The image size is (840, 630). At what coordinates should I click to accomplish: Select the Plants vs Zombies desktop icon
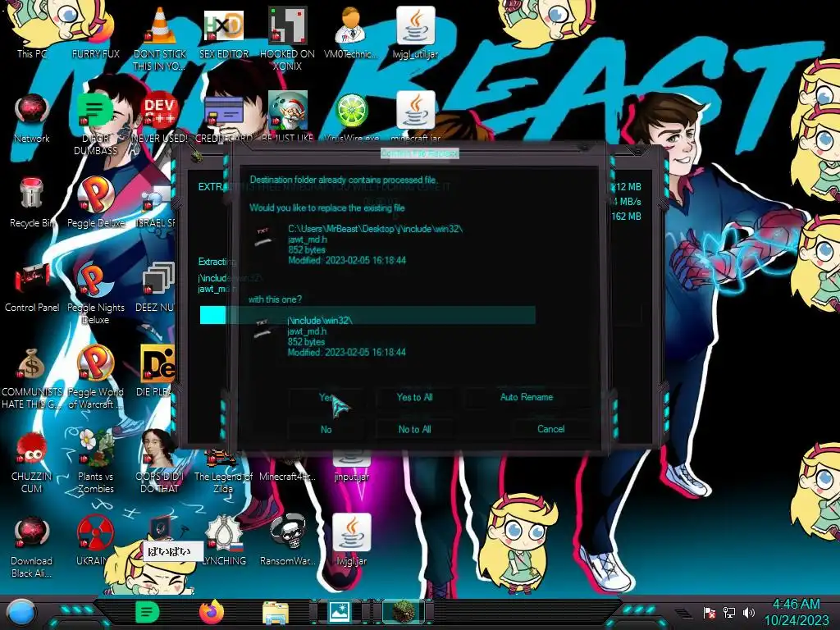95,462
